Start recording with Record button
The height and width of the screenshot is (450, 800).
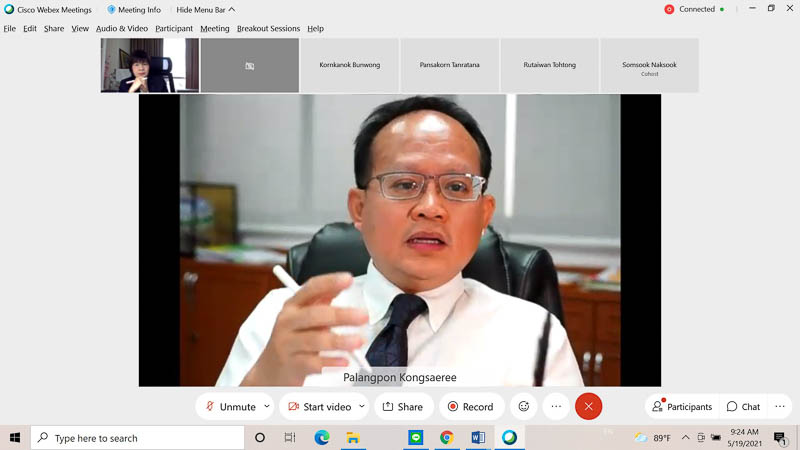click(470, 407)
